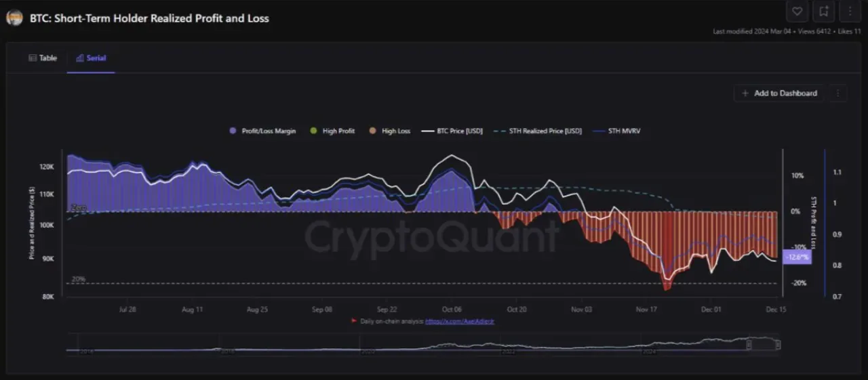
Task: Click Add to Dashboard button
Action: (x=779, y=93)
